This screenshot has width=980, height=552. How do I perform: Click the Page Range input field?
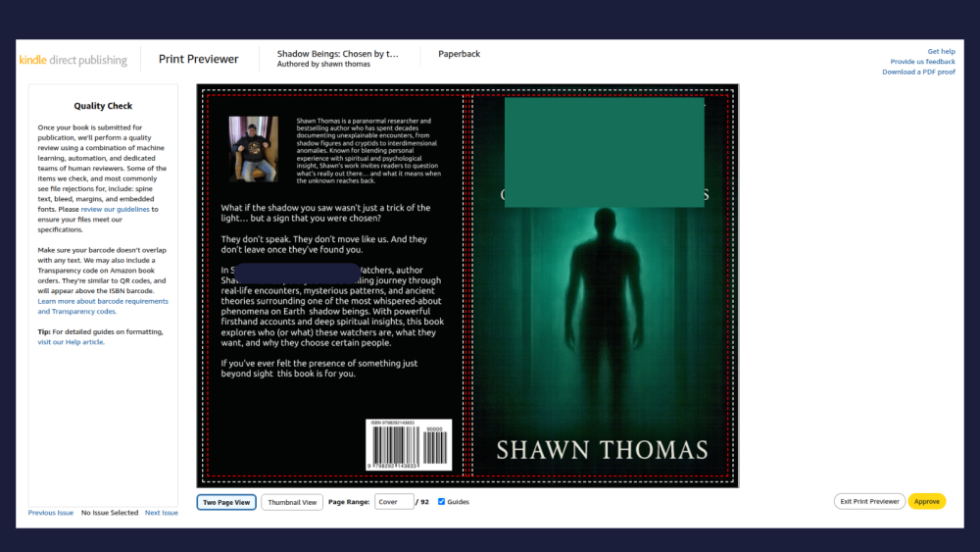coord(393,502)
